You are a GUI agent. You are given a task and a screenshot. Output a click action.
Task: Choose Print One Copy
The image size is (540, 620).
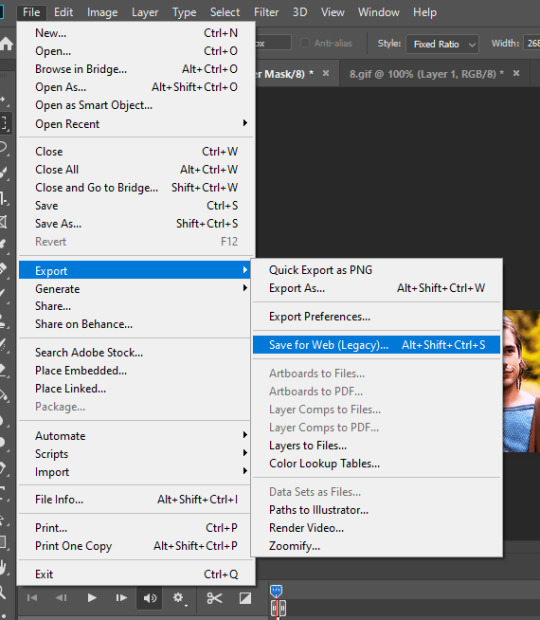click(x=136, y=546)
